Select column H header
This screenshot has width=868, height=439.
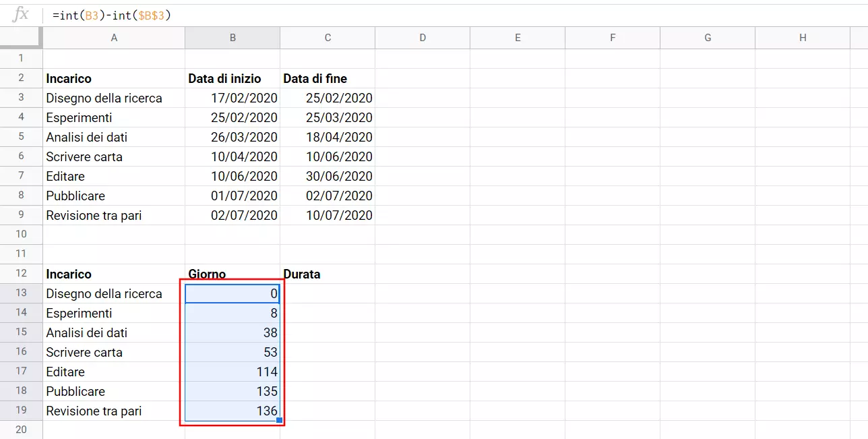click(x=803, y=38)
